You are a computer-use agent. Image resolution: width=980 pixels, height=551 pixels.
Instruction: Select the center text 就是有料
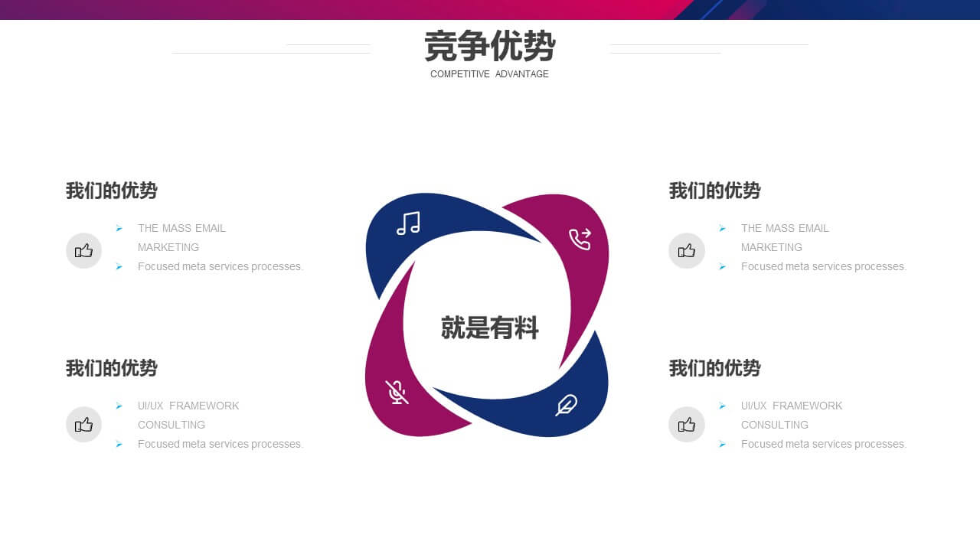pyautogui.click(x=490, y=328)
